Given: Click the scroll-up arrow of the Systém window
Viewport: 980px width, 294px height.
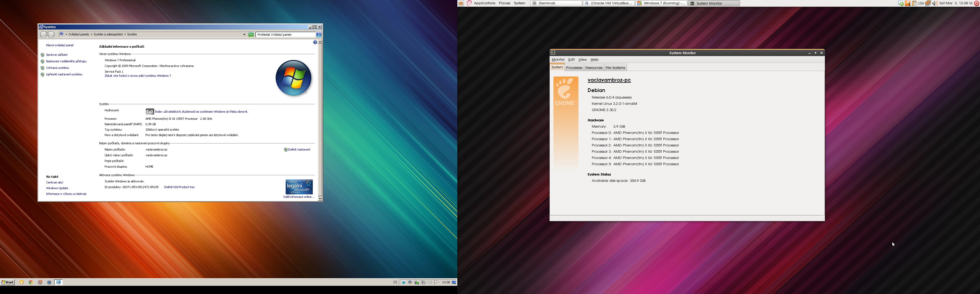Looking at the screenshot, I should 320,42.
